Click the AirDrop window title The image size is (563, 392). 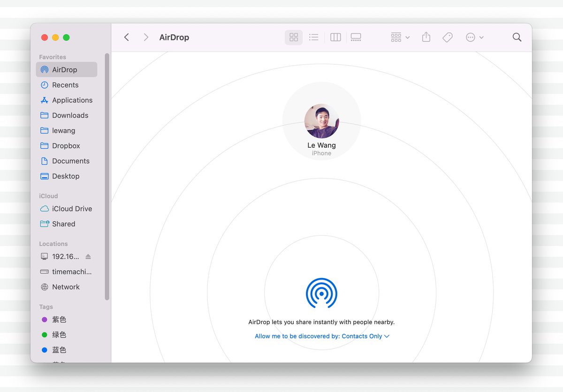174,37
